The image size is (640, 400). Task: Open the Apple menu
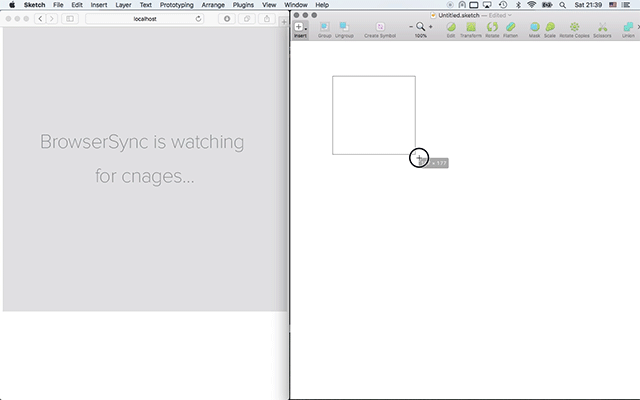click(12, 5)
